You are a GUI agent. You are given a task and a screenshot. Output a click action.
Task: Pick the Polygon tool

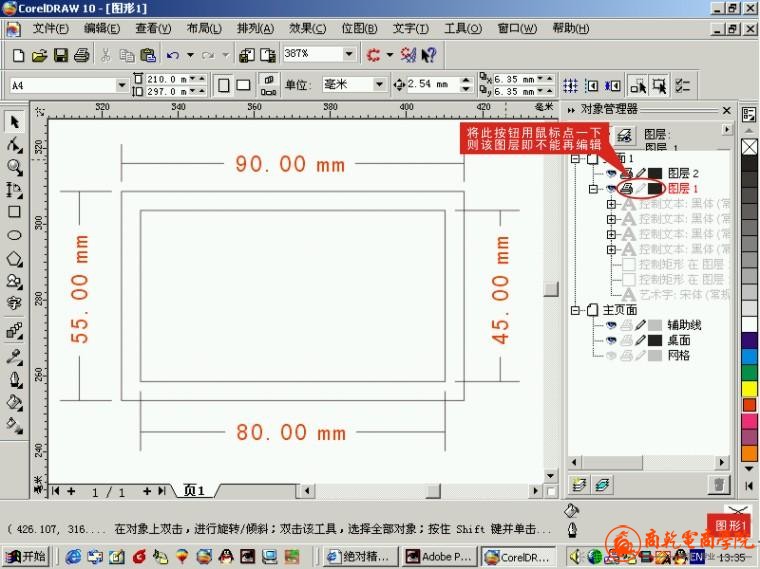15,258
